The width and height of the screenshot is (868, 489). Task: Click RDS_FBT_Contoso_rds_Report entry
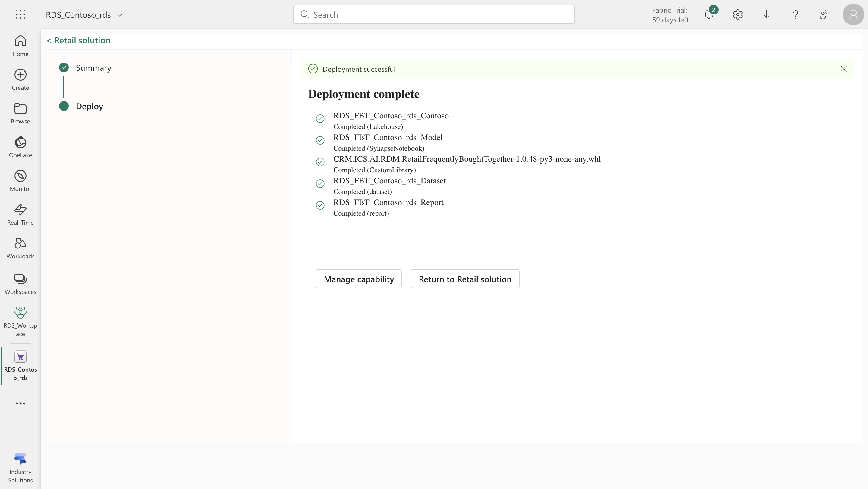[388, 202]
